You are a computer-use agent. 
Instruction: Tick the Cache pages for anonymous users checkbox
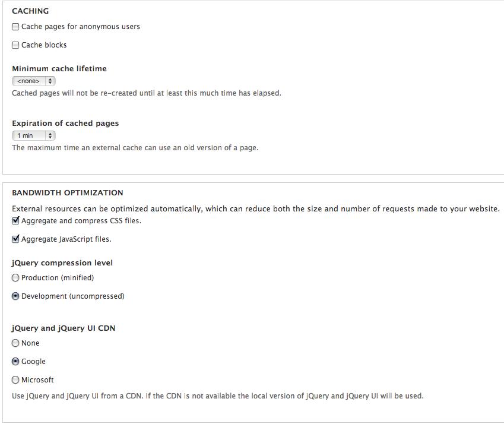tap(15, 27)
